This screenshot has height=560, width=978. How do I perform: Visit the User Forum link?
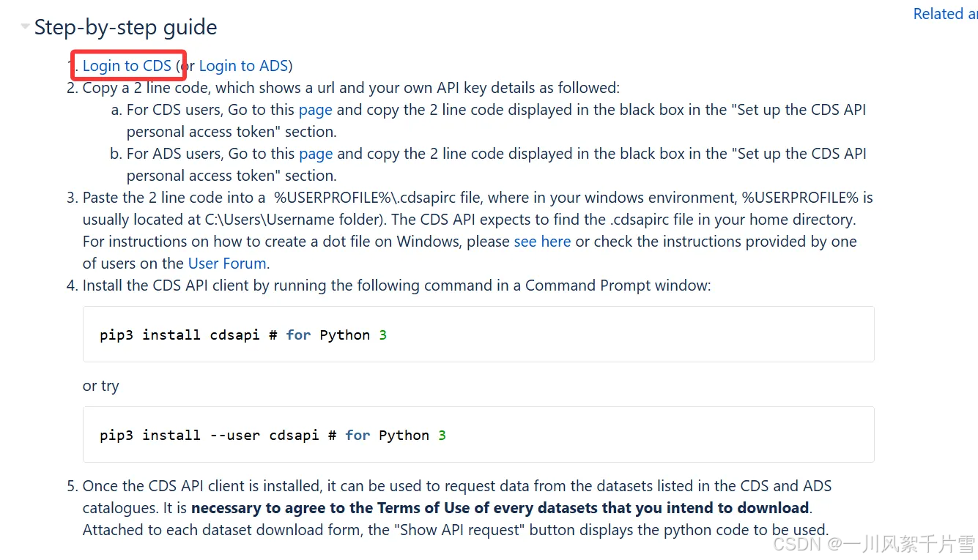click(x=227, y=263)
